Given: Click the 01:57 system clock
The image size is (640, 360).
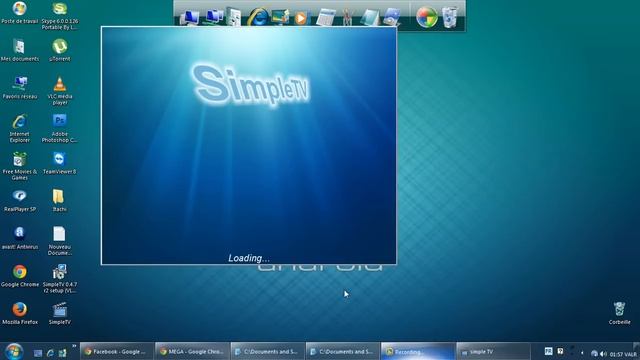Looking at the screenshot, I should point(616,354).
